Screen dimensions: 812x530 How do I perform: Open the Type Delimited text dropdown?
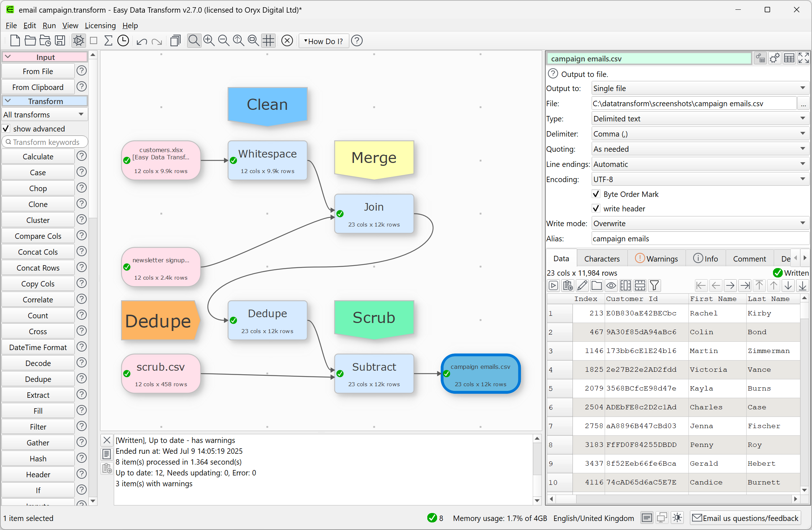click(x=700, y=119)
